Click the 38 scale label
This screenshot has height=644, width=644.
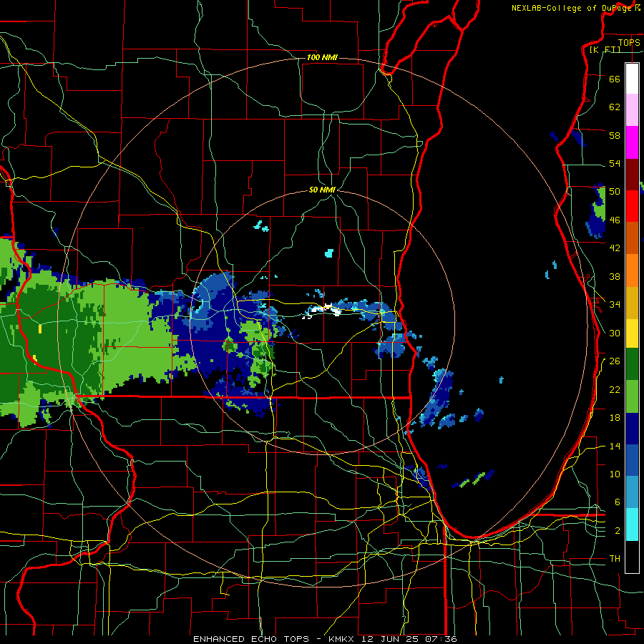pyautogui.click(x=615, y=276)
